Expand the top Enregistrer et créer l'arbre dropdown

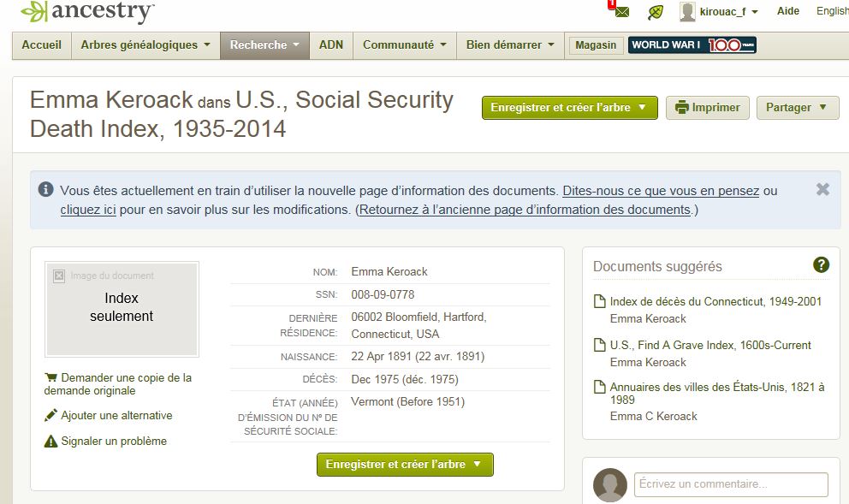[x=570, y=108]
